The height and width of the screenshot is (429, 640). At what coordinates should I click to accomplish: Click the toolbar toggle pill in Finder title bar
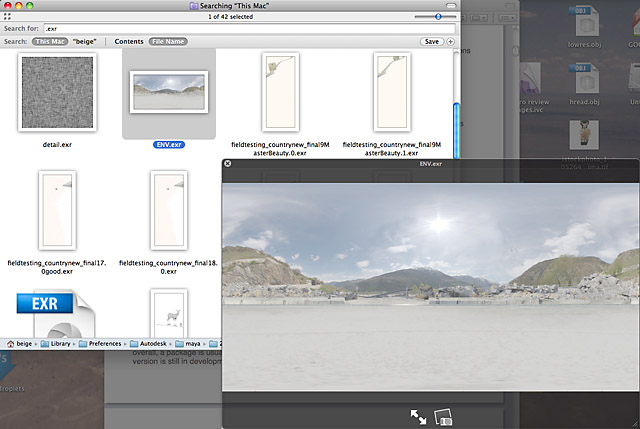click(451, 6)
